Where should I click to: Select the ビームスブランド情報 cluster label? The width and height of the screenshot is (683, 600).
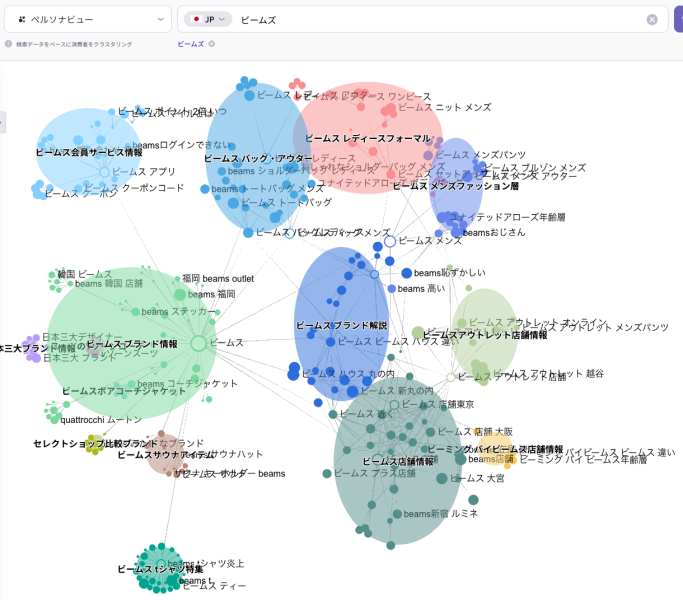[x=132, y=344]
